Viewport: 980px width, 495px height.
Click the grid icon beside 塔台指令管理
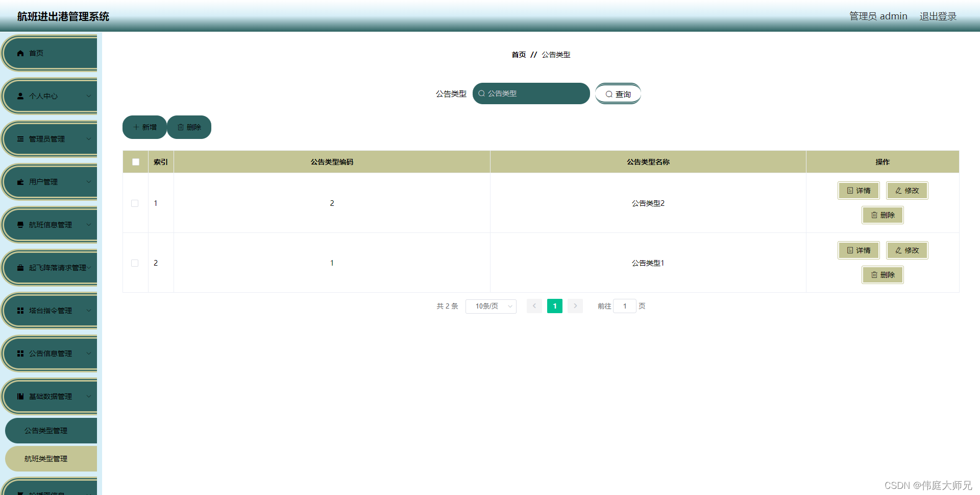20,311
